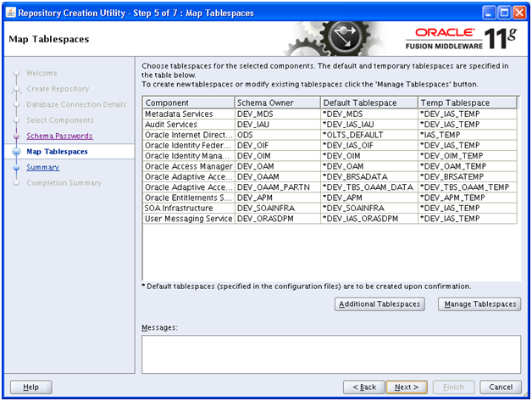
Task: Close the Repository Creation Utility window
Action: (519, 13)
